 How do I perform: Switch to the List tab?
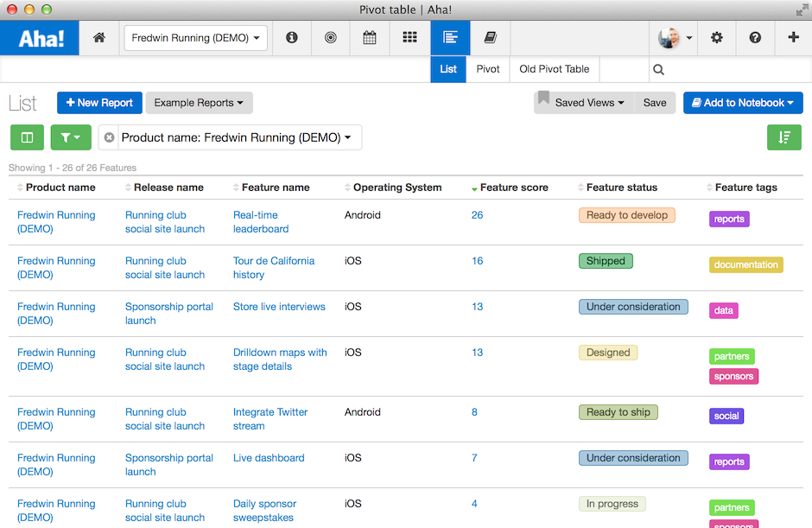[448, 69]
